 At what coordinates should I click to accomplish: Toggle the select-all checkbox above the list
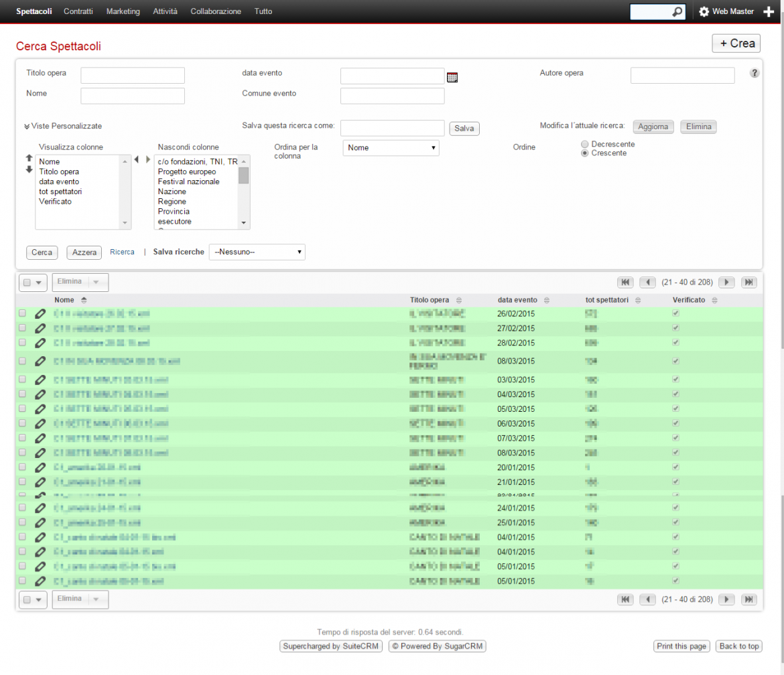[x=27, y=283]
